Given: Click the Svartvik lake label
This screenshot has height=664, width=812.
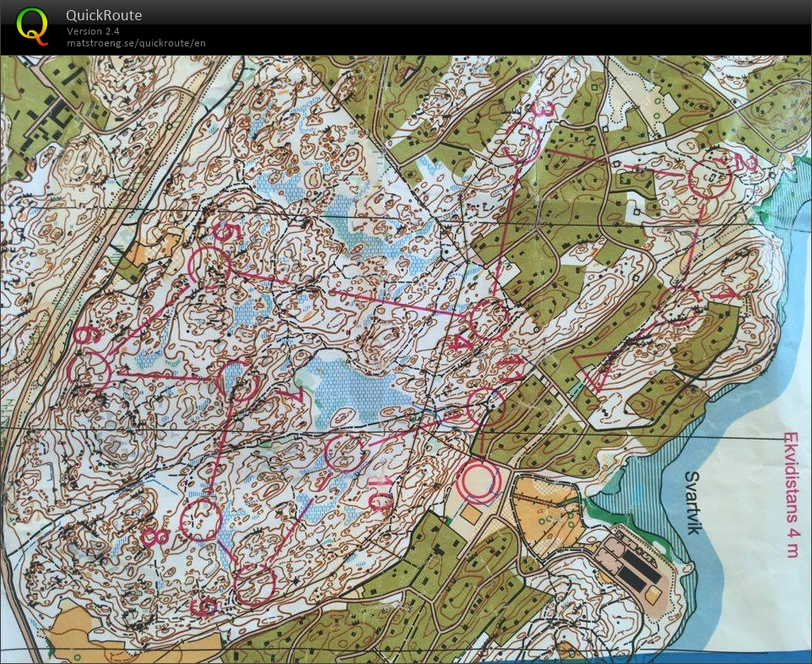Looking at the screenshot, I should (692, 503).
